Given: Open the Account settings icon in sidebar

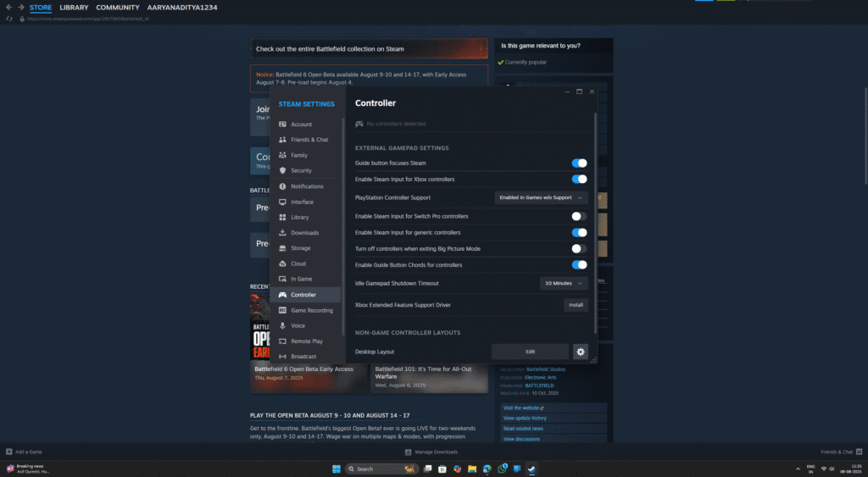Looking at the screenshot, I should [282, 125].
